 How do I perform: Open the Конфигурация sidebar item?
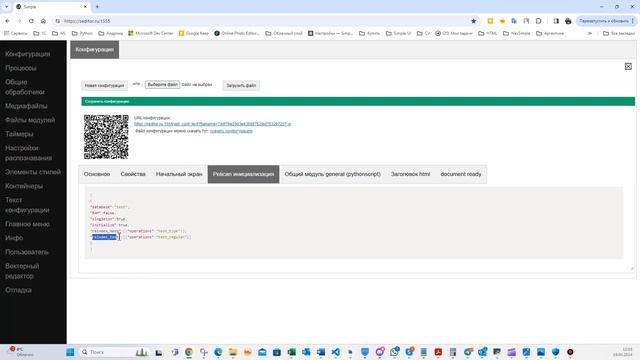click(x=27, y=54)
